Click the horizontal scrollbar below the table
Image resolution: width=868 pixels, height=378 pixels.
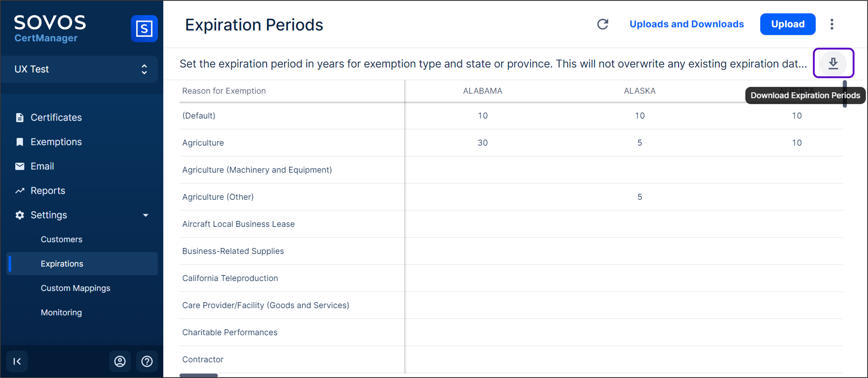click(199, 375)
